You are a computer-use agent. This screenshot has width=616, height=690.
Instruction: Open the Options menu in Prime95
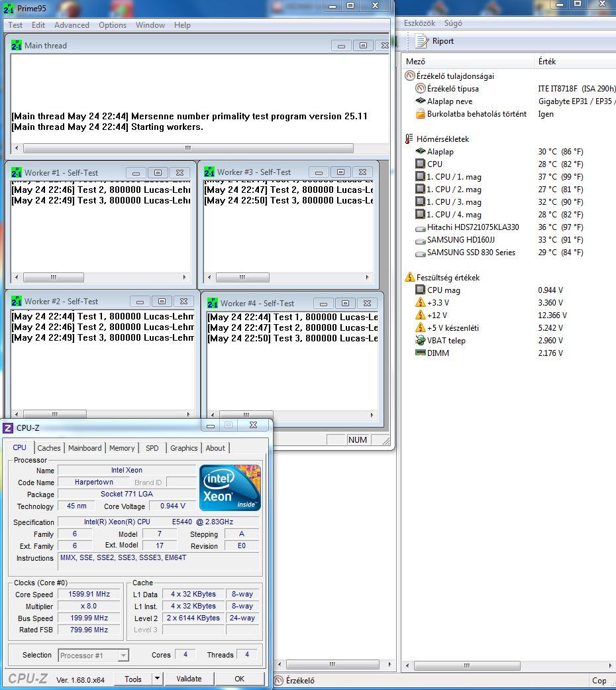coord(113,25)
